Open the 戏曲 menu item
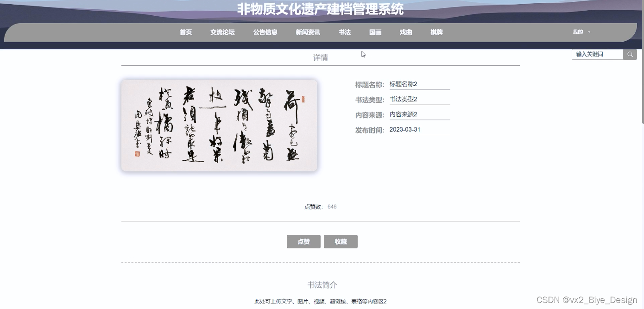 pyautogui.click(x=406, y=32)
